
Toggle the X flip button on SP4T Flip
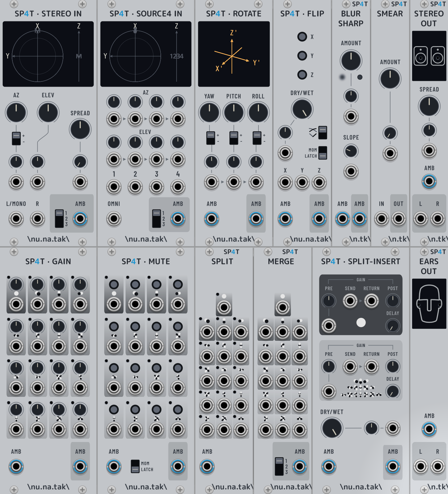[x=302, y=37]
